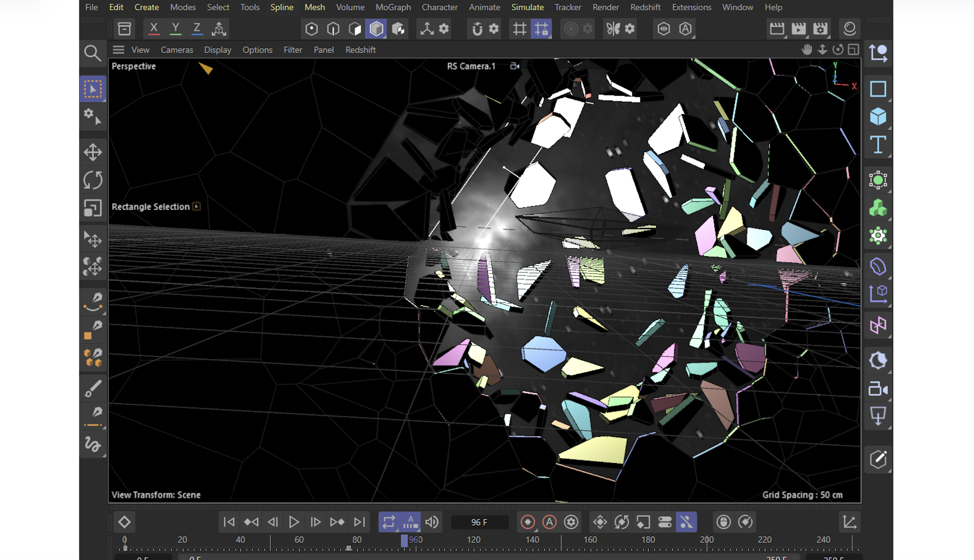Click the viewport pan hand icon
This screenshot has height=560, width=974.
coord(807,50)
